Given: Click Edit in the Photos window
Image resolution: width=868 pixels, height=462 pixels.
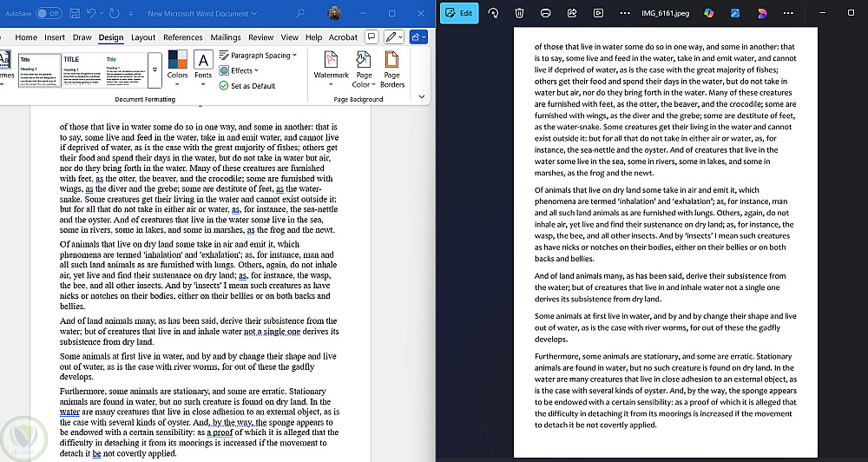Looking at the screenshot, I should tap(459, 13).
